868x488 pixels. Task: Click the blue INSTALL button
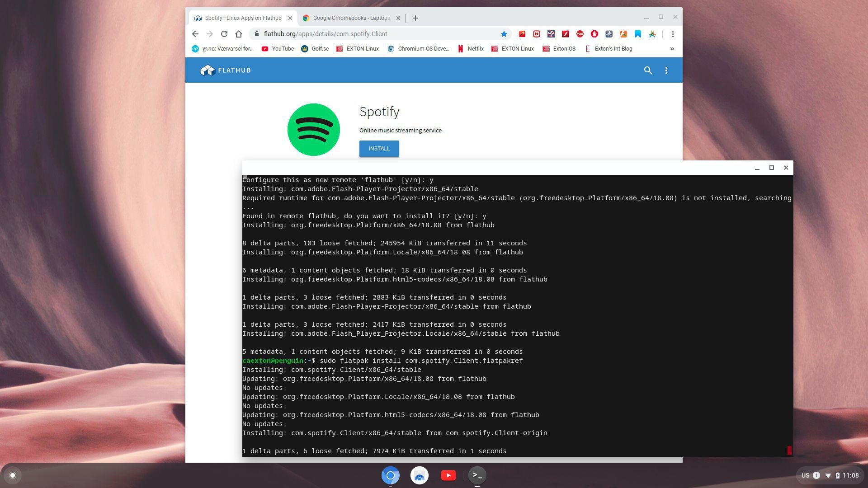coord(379,149)
